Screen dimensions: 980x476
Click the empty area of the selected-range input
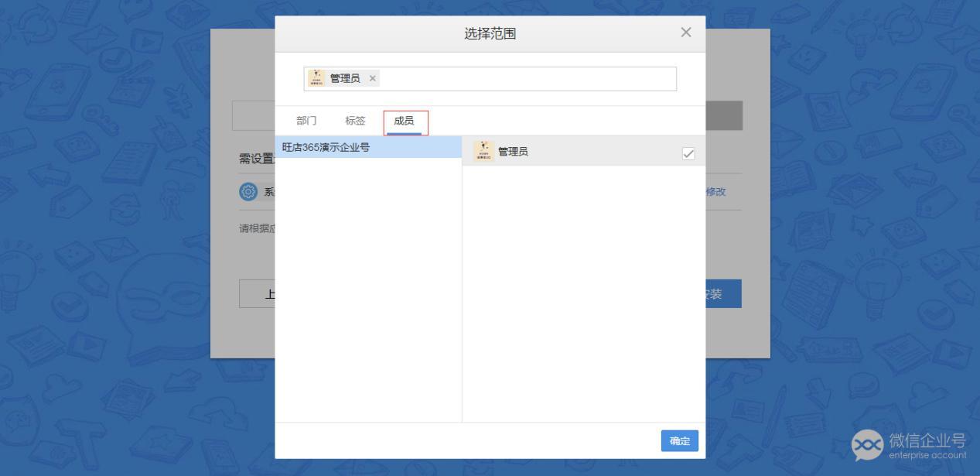pos(526,79)
